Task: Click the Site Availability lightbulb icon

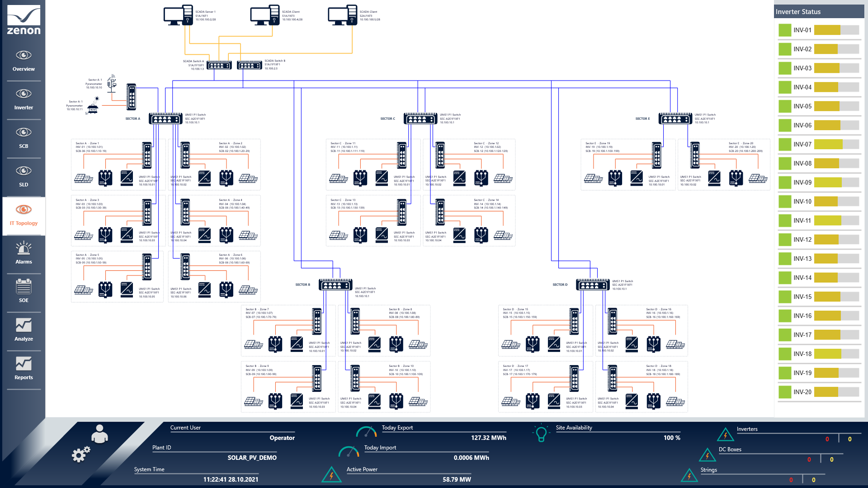Action: click(x=541, y=433)
